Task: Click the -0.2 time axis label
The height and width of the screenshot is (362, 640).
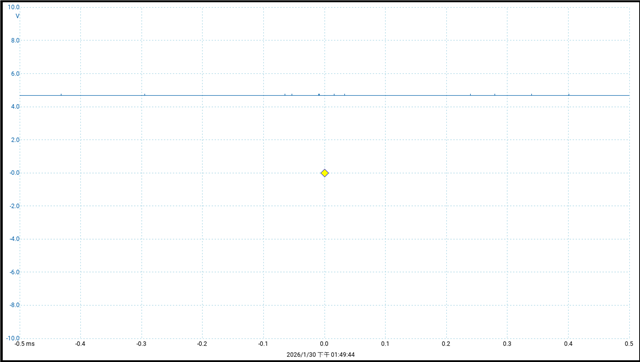Action: click(x=202, y=344)
